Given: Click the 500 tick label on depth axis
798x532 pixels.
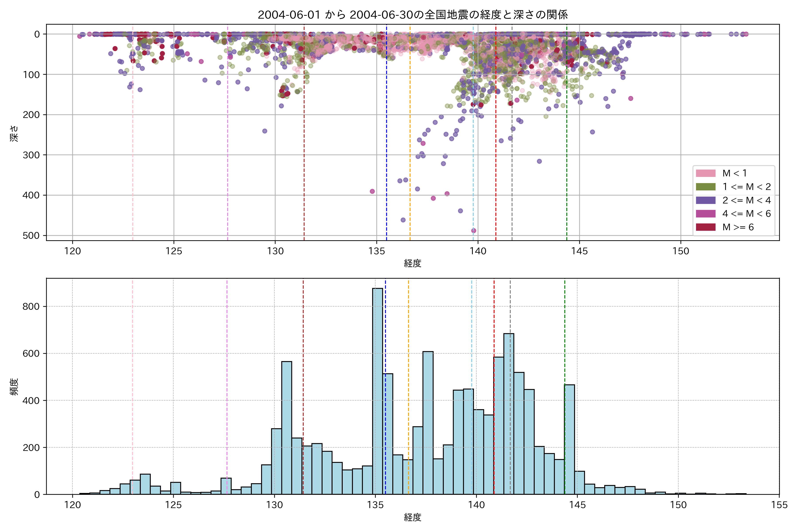Looking at the screenshot, I should coord(31,236).
